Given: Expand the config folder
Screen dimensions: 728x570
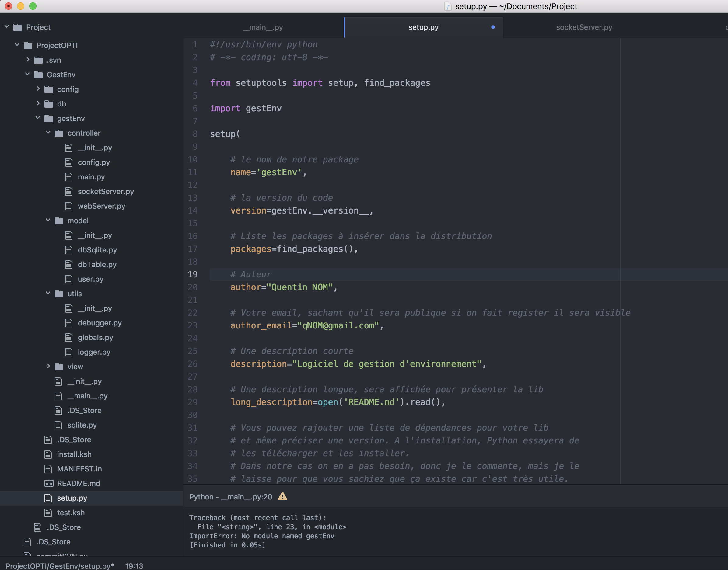Looking at the screenshot, I should click(38, 89).
